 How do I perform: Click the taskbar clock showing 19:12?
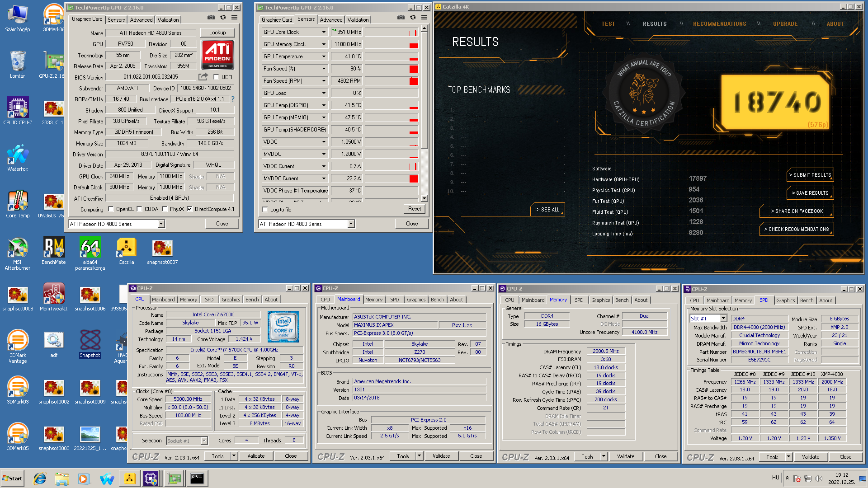click(x=842, y=475)
